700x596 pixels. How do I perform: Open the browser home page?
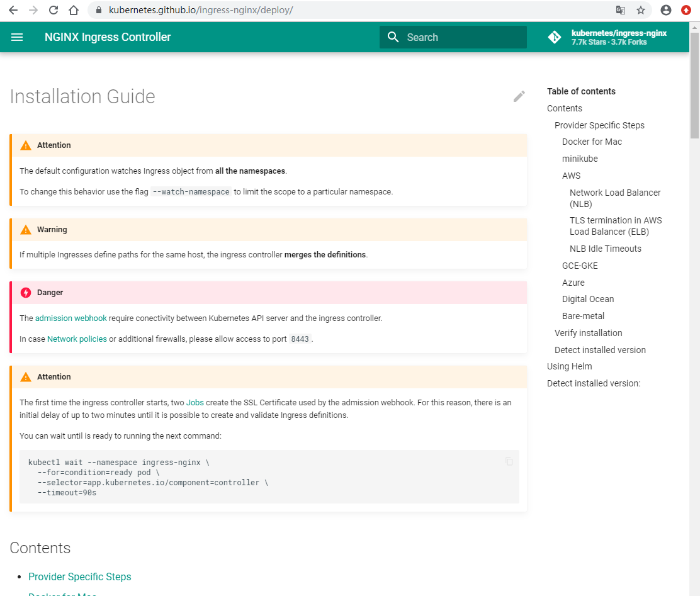74,10
